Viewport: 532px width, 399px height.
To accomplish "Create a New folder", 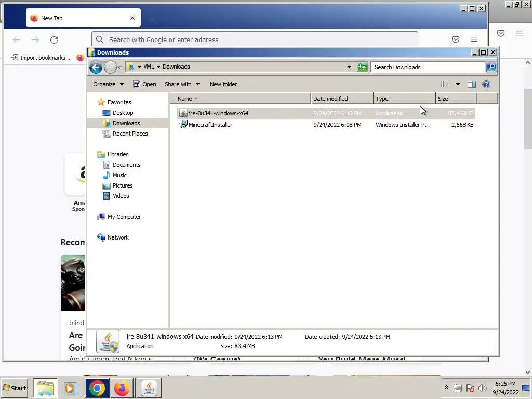I will pyautogui.click(x=223, y=84).
